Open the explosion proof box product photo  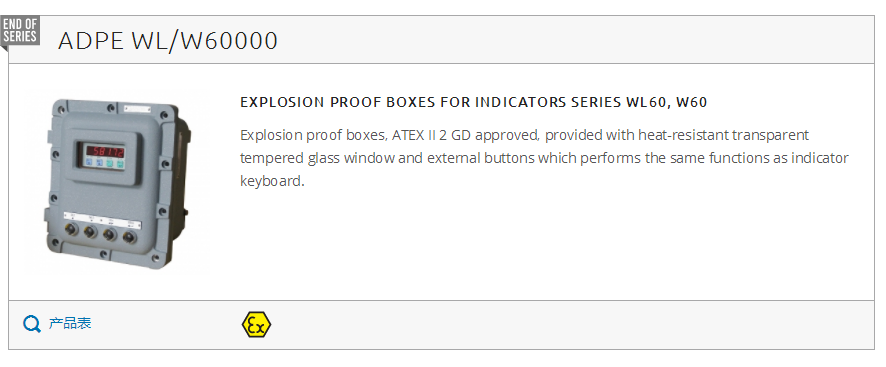point(117,183)
